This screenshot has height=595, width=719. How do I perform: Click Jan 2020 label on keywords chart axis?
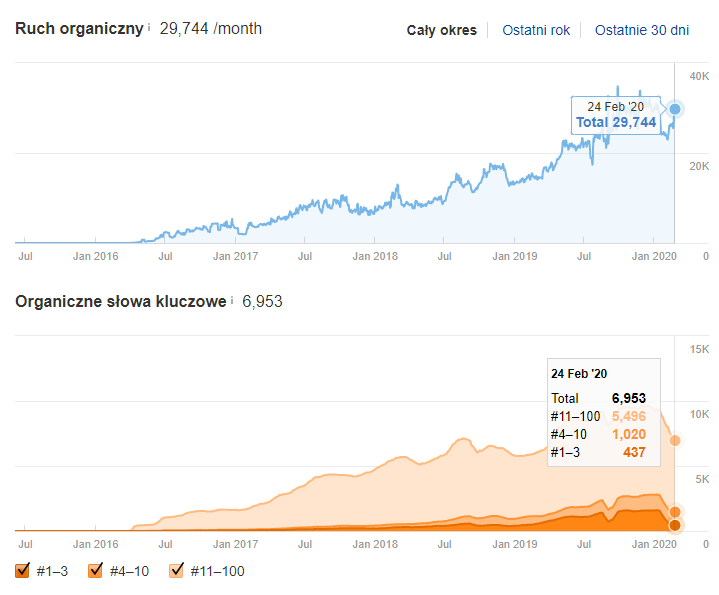[654, 544]
